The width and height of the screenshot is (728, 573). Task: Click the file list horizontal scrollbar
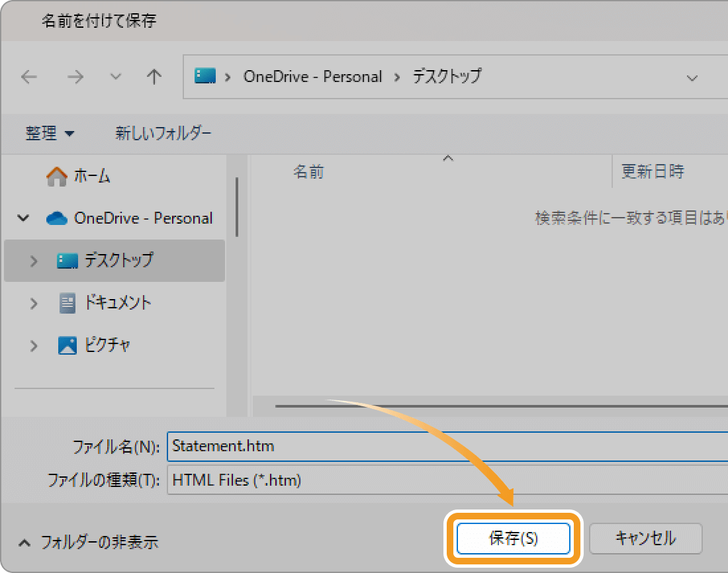point(502,406)
